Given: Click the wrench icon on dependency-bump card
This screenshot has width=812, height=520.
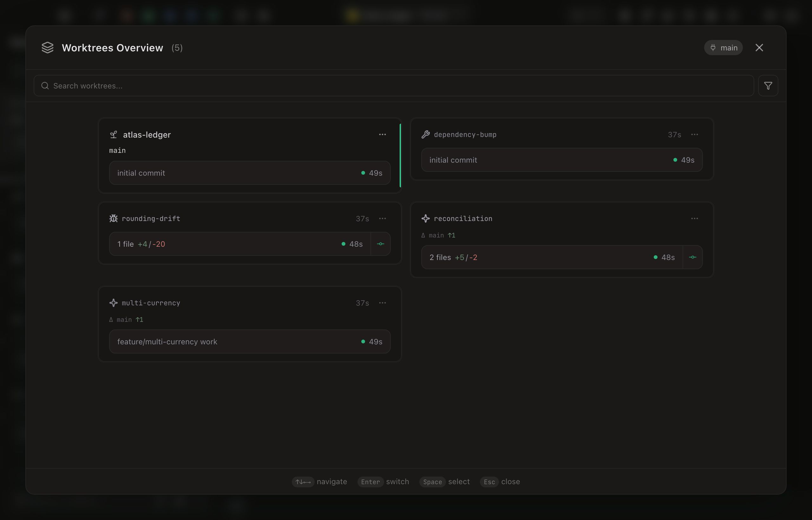Looking at the screenshot, I should (426, 134).
